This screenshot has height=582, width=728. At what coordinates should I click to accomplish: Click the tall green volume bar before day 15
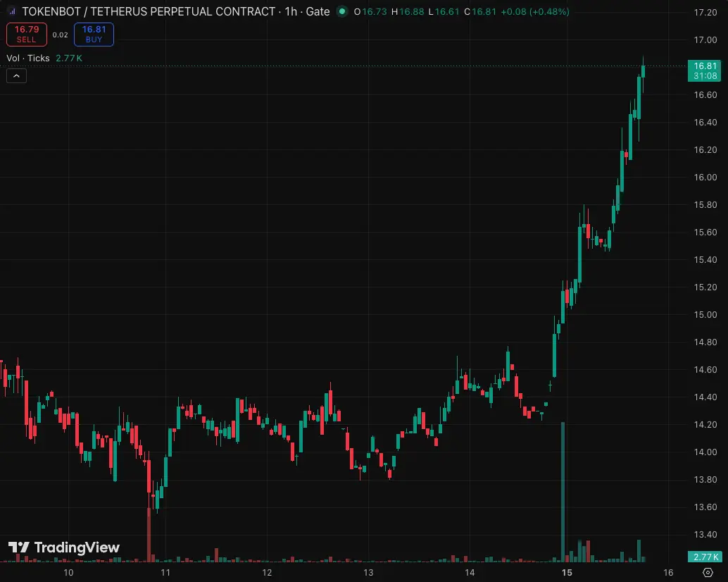[x=563, y=492]
